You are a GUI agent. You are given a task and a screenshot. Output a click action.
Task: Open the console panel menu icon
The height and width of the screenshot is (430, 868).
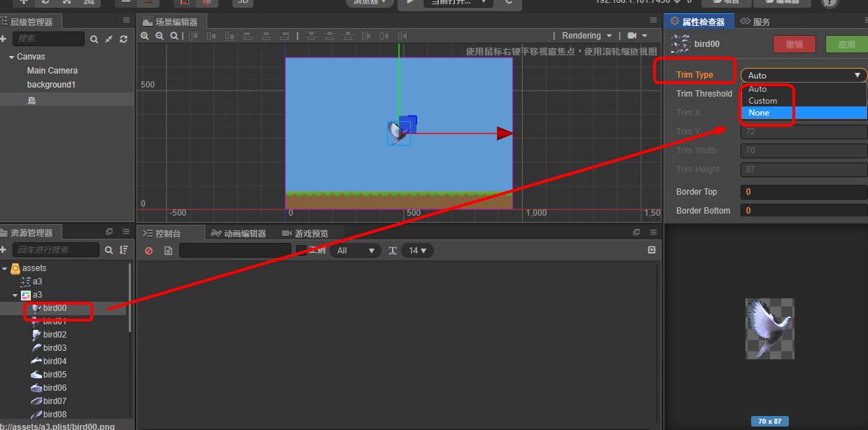pyautogui.click(x=653, y=233)
